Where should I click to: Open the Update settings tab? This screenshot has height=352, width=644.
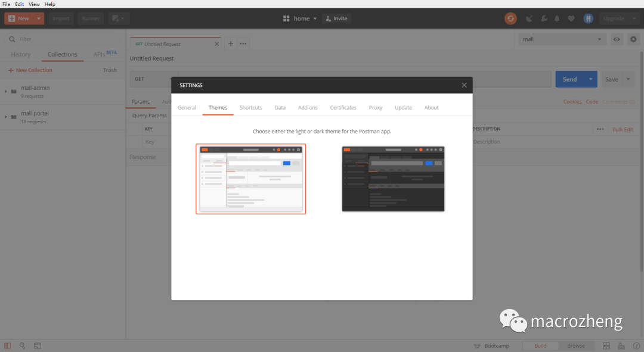pyautogui.click(x=403, y=107)
